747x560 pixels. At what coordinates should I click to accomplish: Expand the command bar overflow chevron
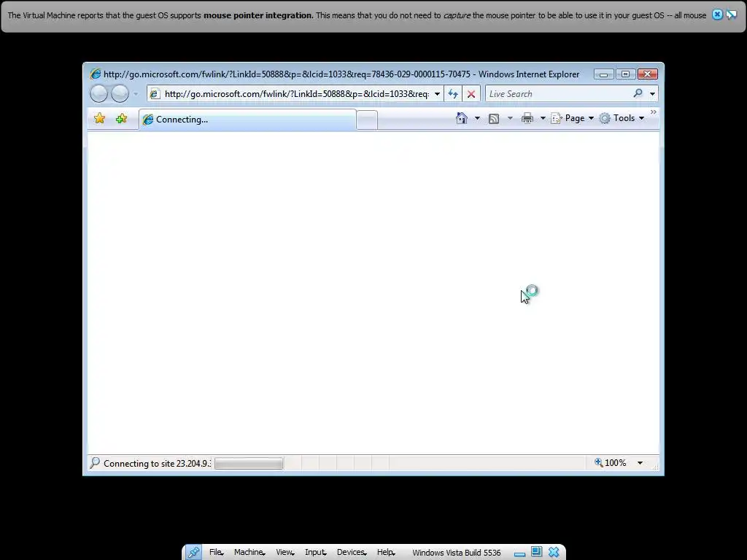click(x=653, y=112)
